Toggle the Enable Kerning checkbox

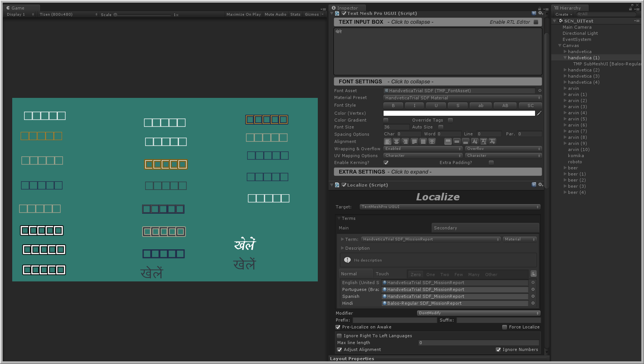tap(386, 162)
